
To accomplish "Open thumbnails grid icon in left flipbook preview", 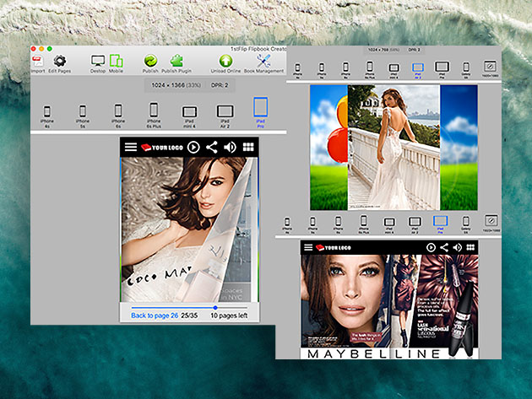I will tap(248, 147).
